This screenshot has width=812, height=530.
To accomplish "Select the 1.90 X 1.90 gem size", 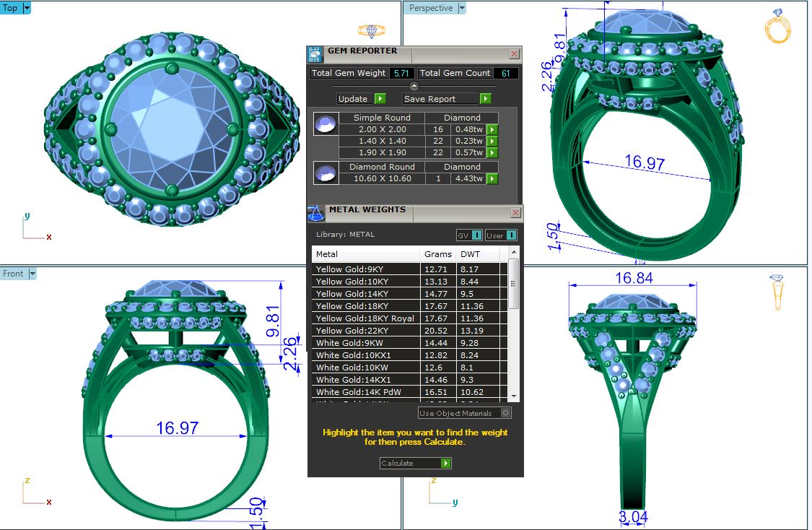I will [382, 153].
